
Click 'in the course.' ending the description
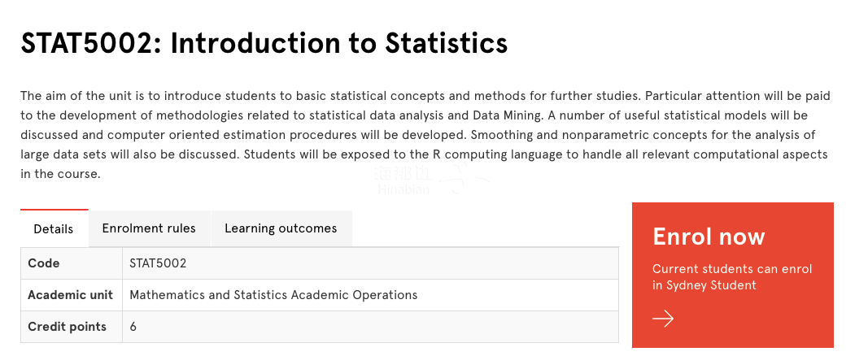pyautogui.click(x=60, y=173)
